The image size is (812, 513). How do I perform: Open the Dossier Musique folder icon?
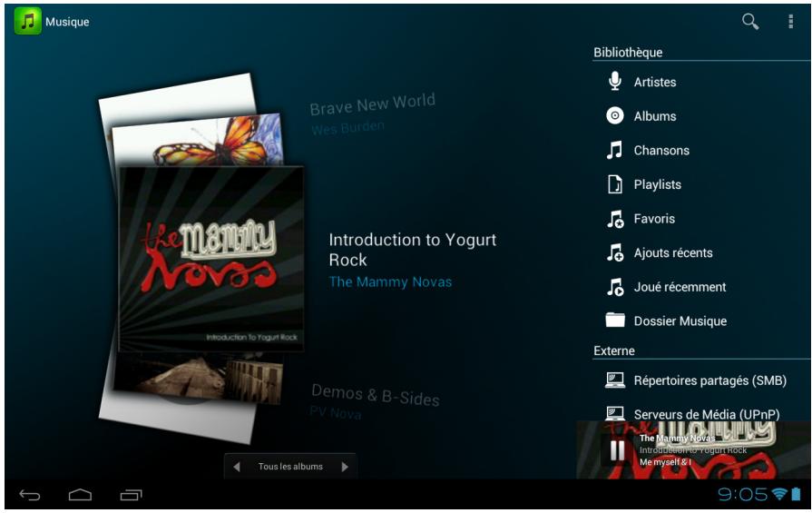point(615,320)
